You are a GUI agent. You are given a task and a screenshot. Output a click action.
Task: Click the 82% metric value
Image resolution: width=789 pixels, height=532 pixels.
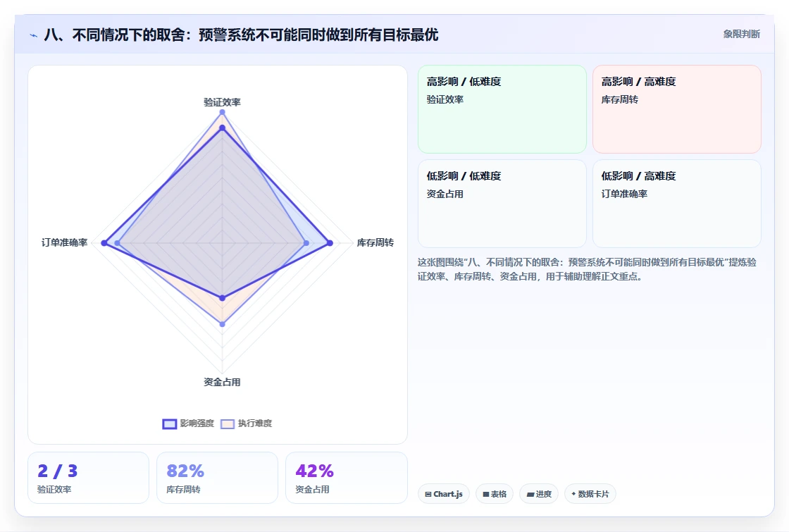coord(185,471)
